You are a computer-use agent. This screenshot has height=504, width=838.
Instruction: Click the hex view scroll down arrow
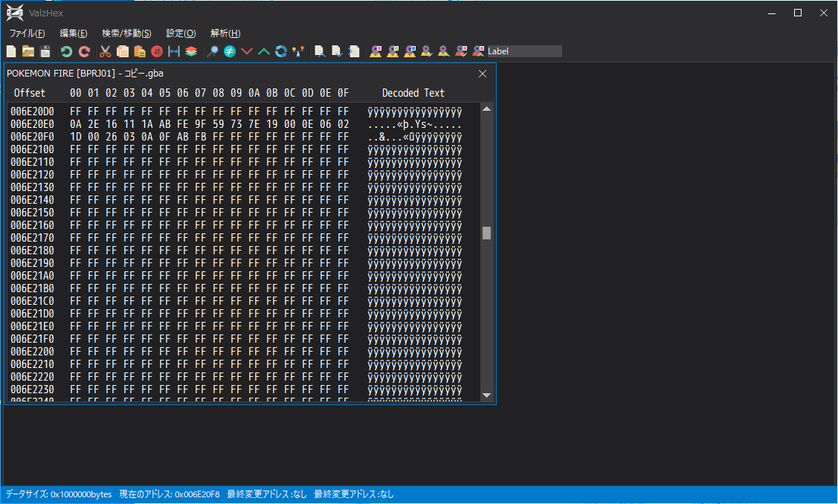coord(486,395)
